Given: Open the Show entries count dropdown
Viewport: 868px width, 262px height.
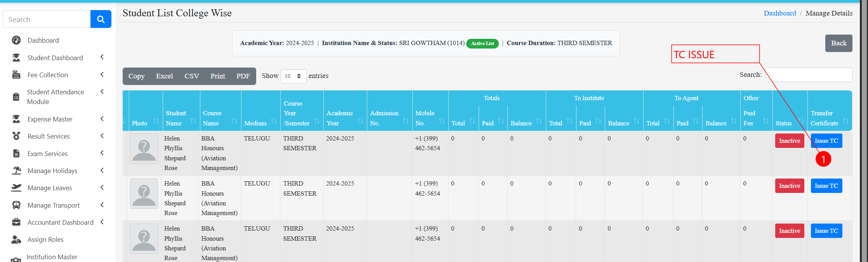Looking at the screenshot, I should tap(293, 76).
